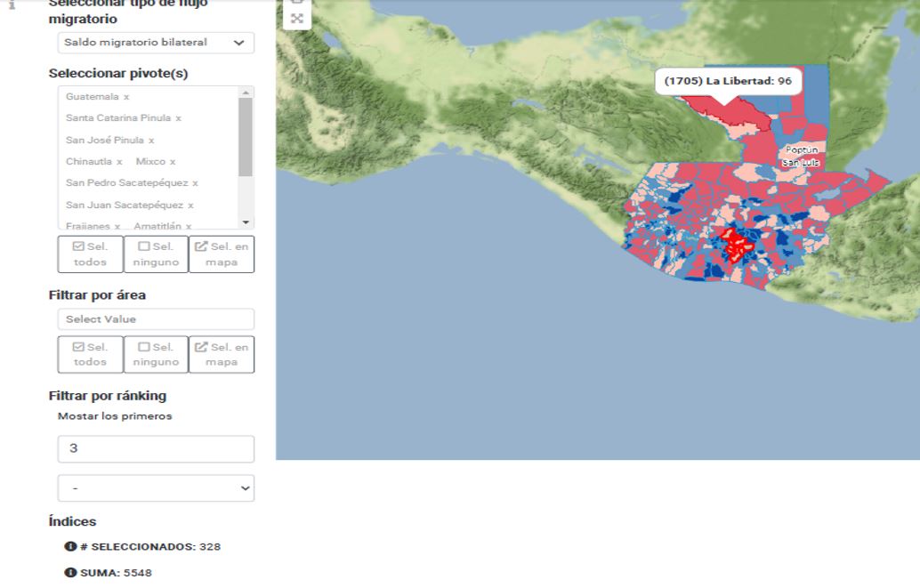This screenshot has width=920, height=588.
Task: Remove San José Pinula pivot tag
Action: tap(151, 141)
